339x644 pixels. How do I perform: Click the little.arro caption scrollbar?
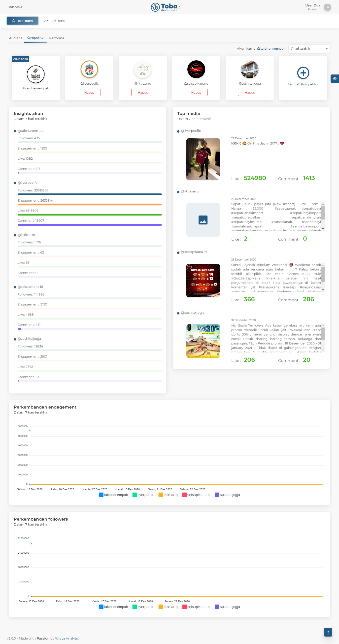323,216
